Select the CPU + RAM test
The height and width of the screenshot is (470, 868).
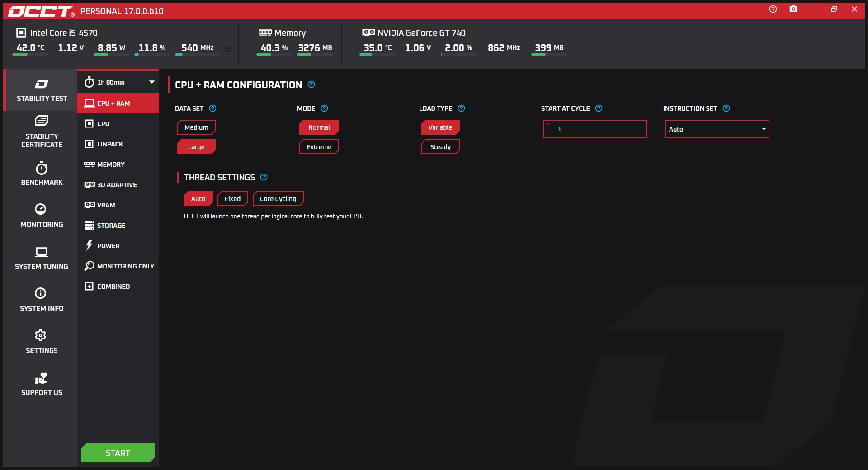[x=118, y=103]
